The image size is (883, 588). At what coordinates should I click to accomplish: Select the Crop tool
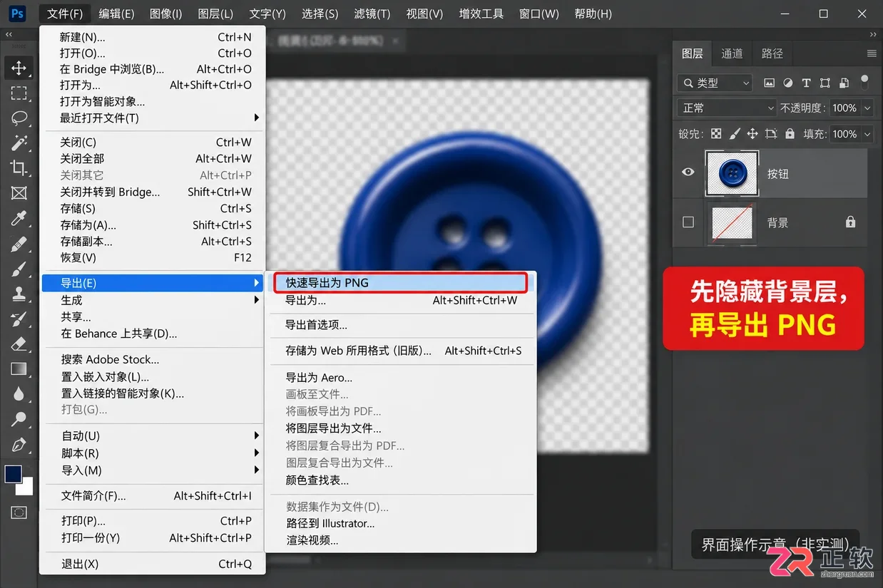tap(19, 168)
